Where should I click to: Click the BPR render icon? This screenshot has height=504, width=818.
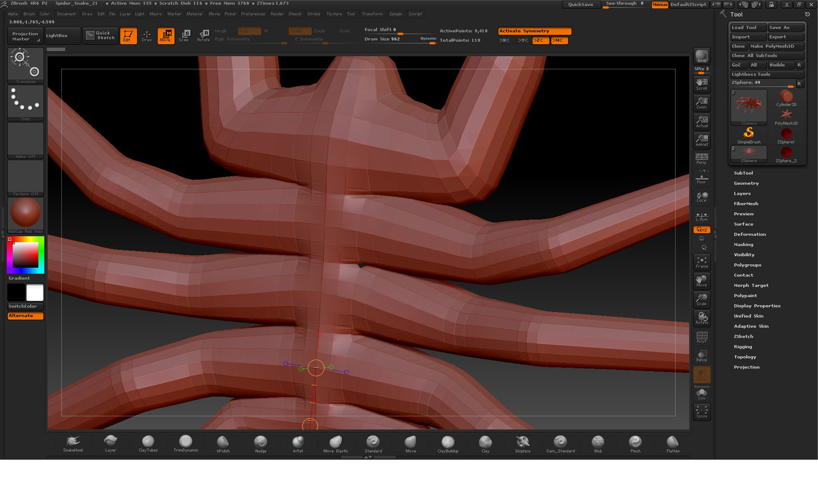pos(702,56)
